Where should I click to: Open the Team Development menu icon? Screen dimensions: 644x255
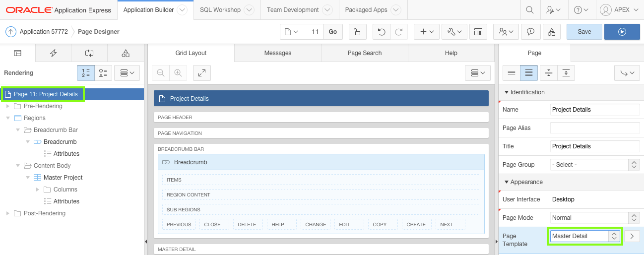506,32
